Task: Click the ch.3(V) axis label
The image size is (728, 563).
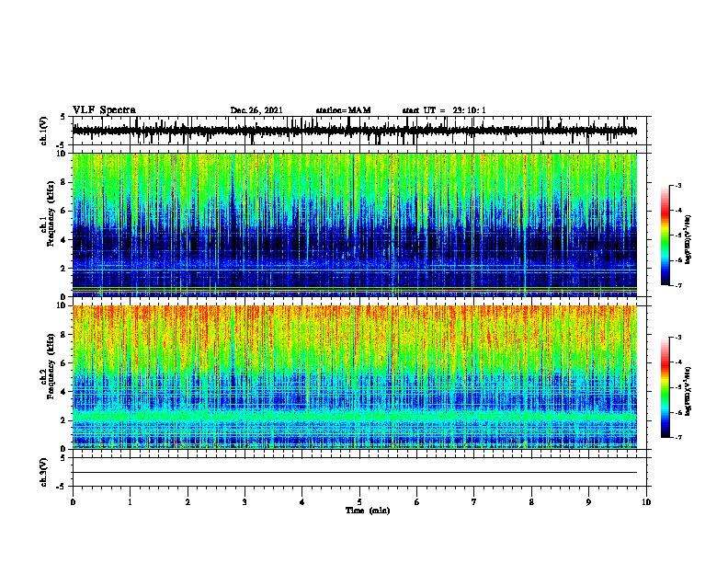Action: (43, 472)
